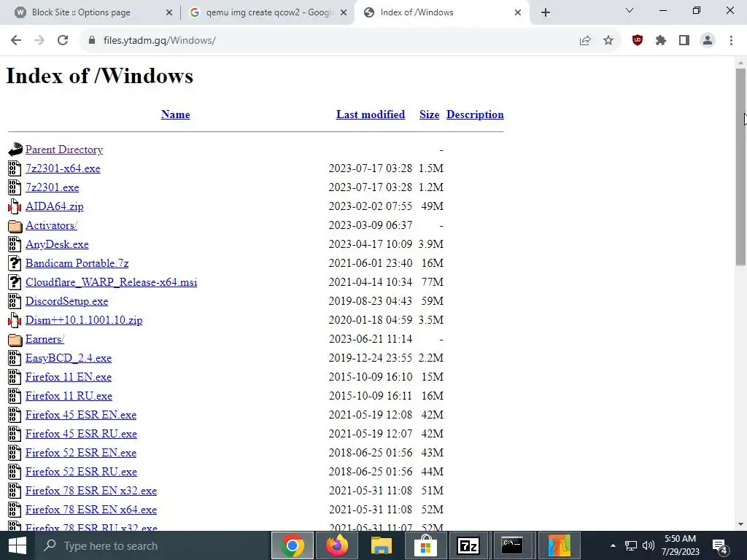747x560 pixels.
Task: Click the folder icon beside Earners/
Action: pos(15,339)
